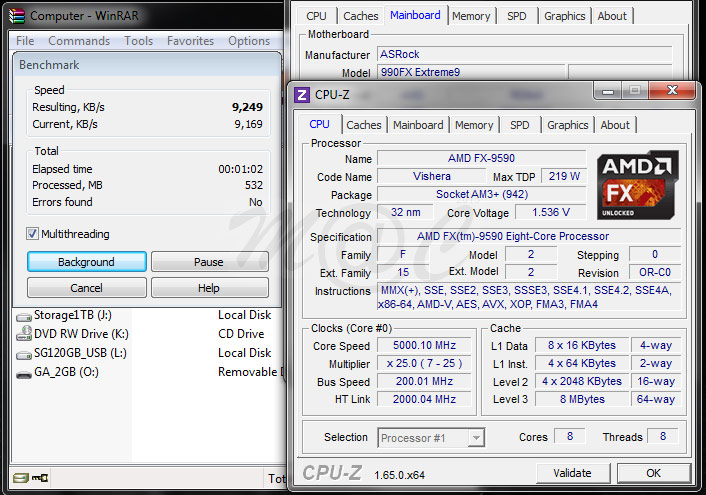The height and width of the screenshot is (495, 706).
Task: Click the Level 2 4 x 2048 KBytes value
Action: [x=582, y=381]
